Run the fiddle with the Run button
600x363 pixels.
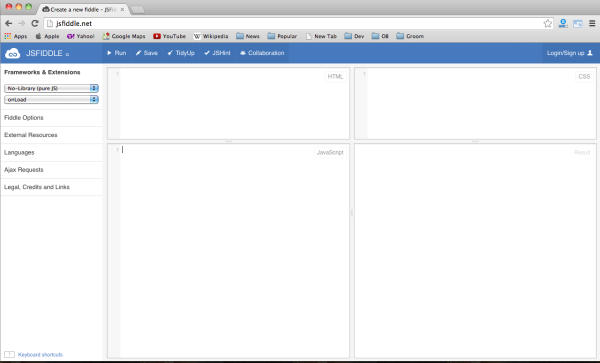(x=117, y=53)
